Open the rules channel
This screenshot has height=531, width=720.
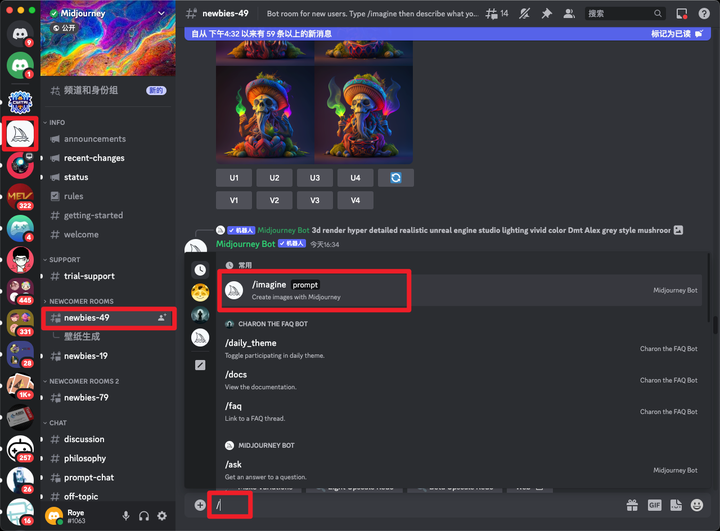click(x=108, y=196)
